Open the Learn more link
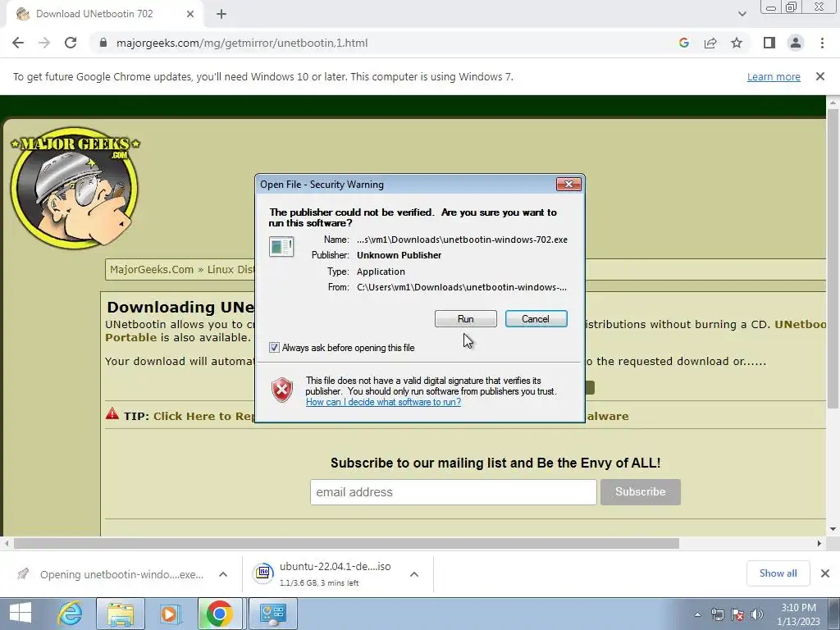840x630 pixels. (x=774, y=76)
